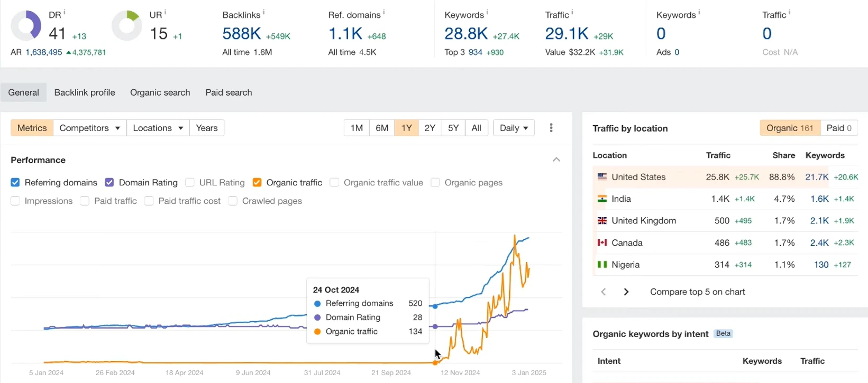Click the India flag icon

click(x=602, y=199)
